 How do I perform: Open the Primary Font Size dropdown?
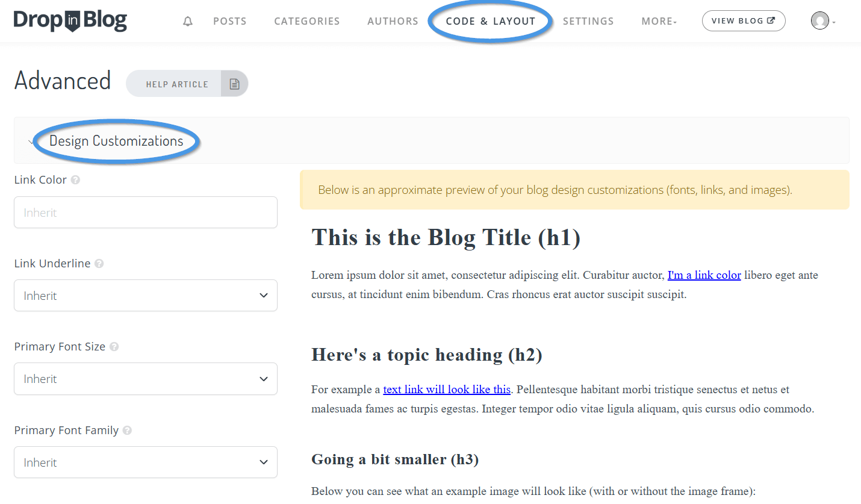[146, 379]
